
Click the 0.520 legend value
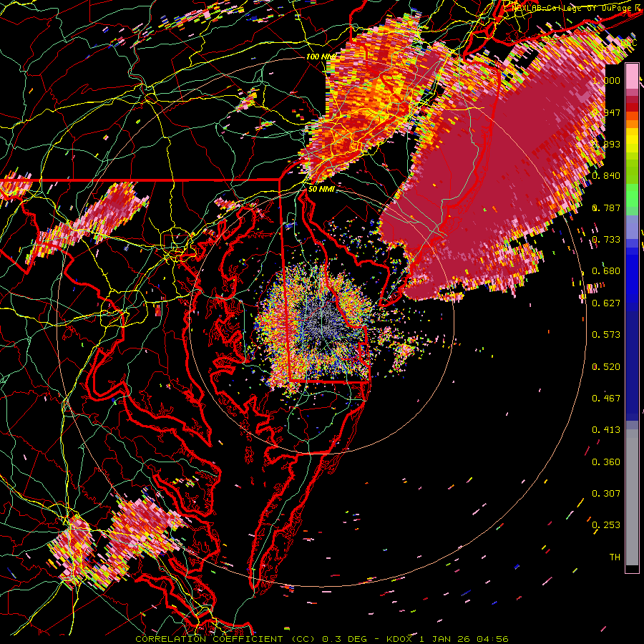click(607, 367)
